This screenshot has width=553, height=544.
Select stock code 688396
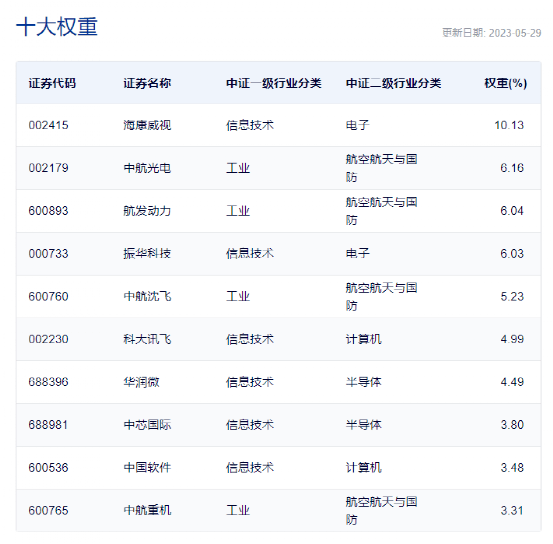click(x=48, y=382)
